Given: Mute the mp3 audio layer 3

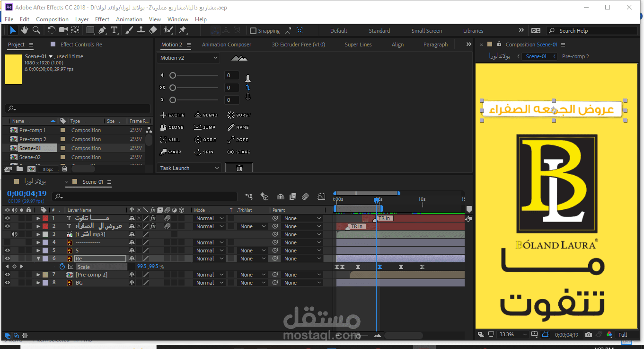Looking at the screenshot, I should pyautogui.click(x=15, y=234).
